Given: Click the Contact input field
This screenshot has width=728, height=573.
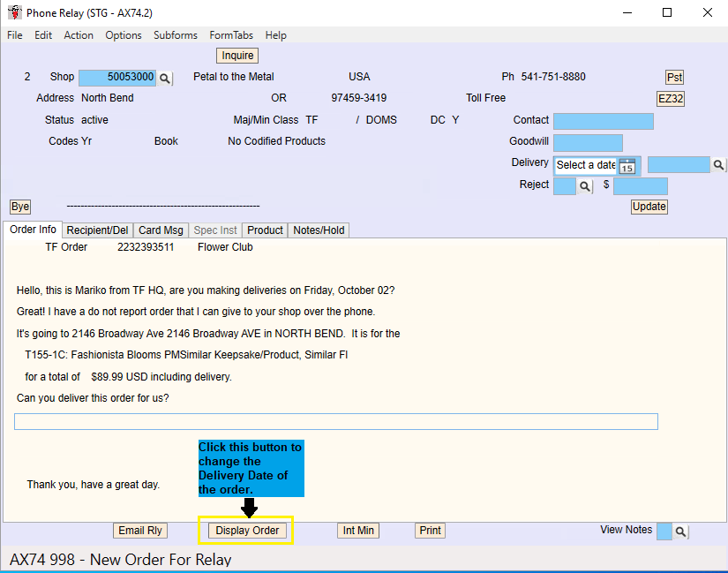Looking at the screenshot, I should pyautogui.click(x=604, y=121).
